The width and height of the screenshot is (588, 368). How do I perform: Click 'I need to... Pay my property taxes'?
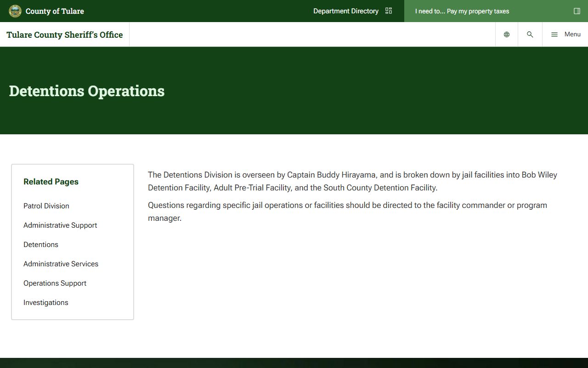click(x=462, y=11)
